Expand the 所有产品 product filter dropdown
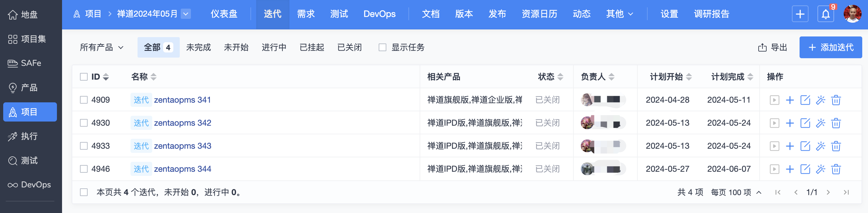868x213 pixels. [x=101, y=48]
